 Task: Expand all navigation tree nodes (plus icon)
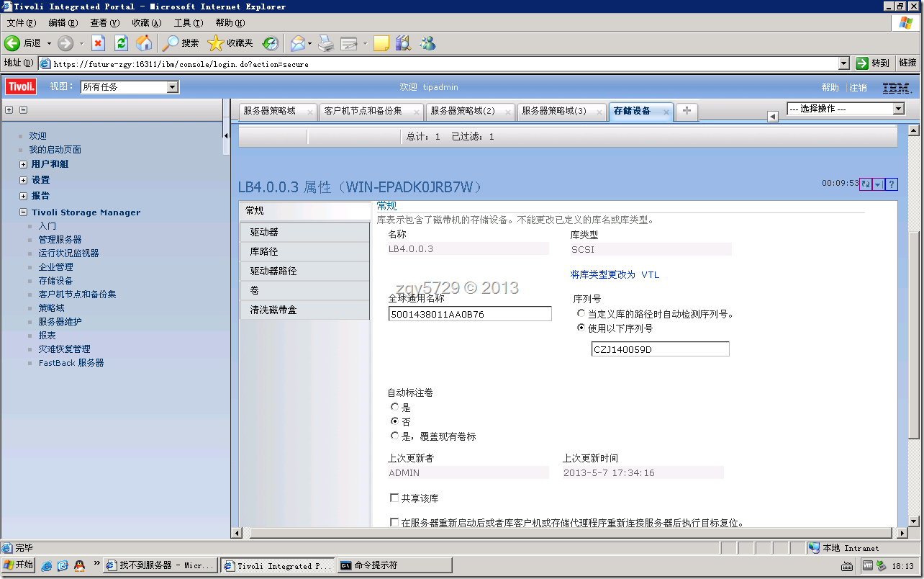click(9, 110)
